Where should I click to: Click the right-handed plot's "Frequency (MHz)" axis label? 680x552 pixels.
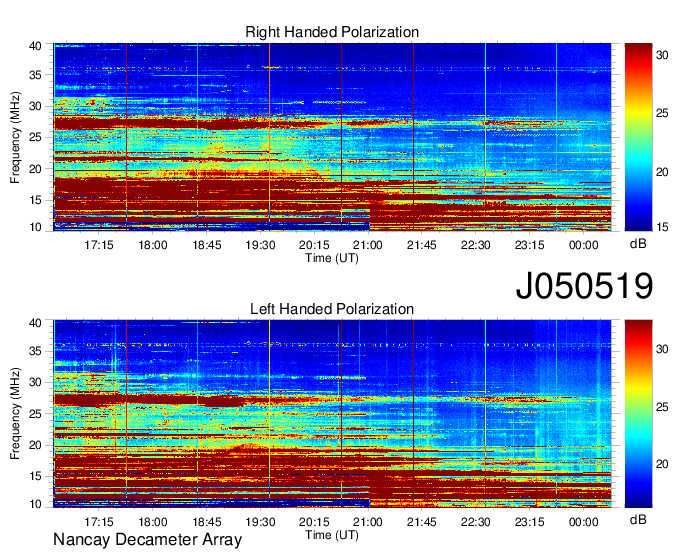tap(15, 137)
